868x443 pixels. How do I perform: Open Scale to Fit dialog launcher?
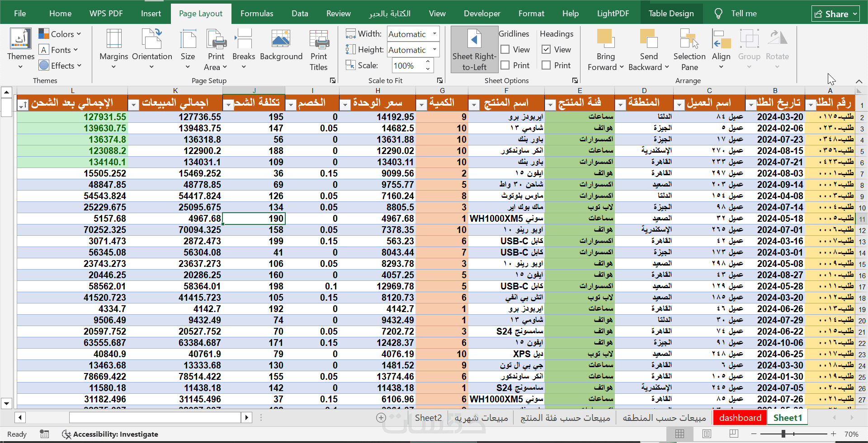pyautogui.click(x=439, y=80)
